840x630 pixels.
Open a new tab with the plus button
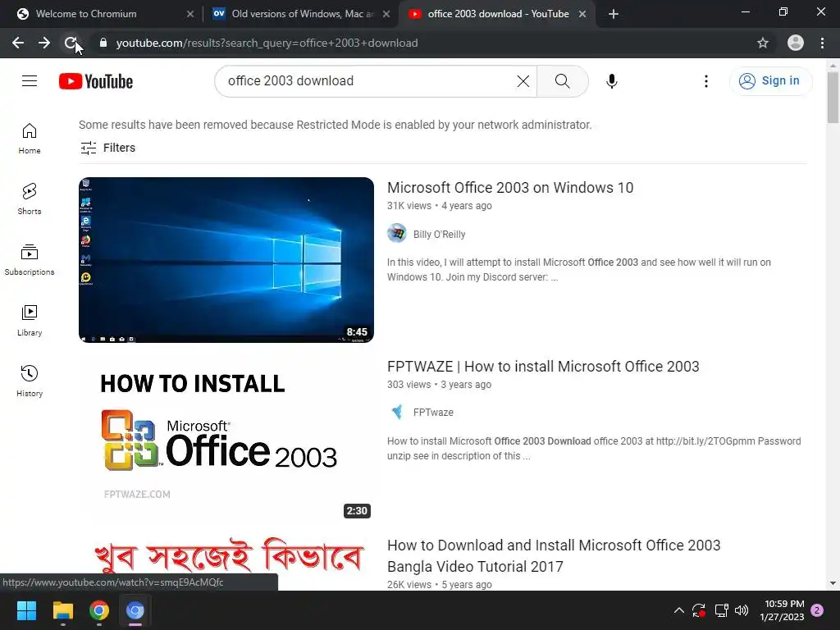click(614, 14)
